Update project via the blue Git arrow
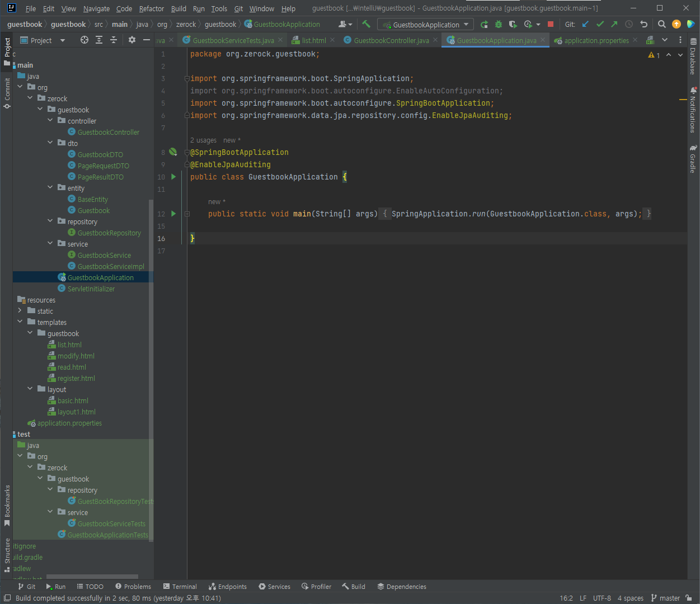Screen dimensions: 700x604 pyautogui.click(x=585, y=24)
